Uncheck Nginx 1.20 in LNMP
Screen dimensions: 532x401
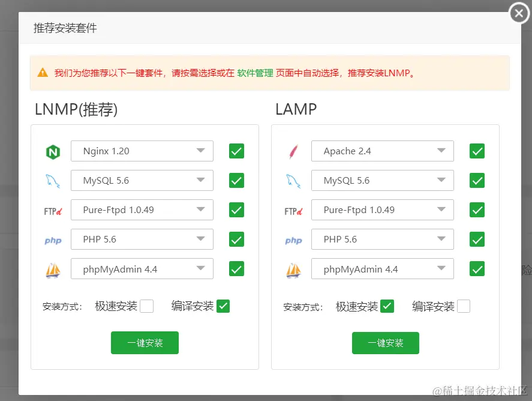pyautogui.click(x=236, y=151)
